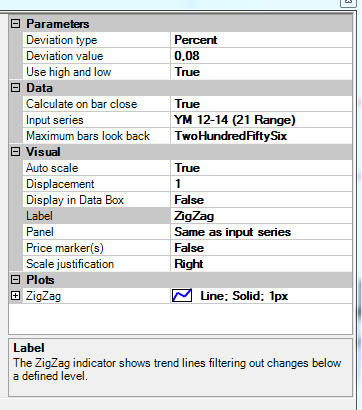This screenshot has height=410, width=362.
Task: Select the Scale justification property name
Action: coord(70,264)
